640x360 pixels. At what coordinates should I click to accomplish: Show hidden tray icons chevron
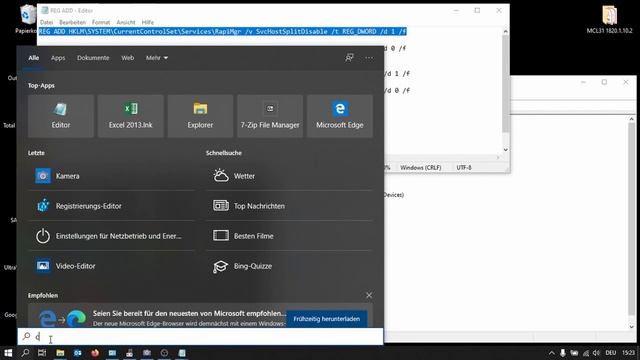tap(551, 353)
